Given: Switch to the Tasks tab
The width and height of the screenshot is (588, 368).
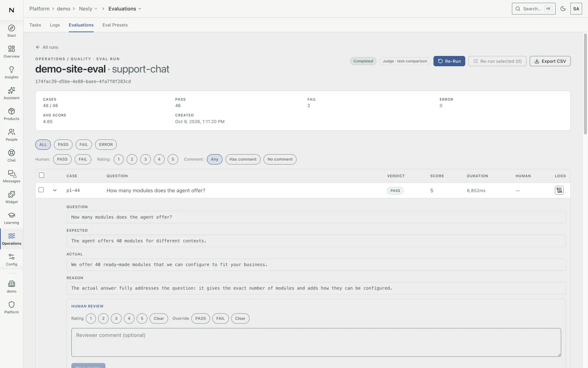Looking at the screenshot, I should [35, 25].
